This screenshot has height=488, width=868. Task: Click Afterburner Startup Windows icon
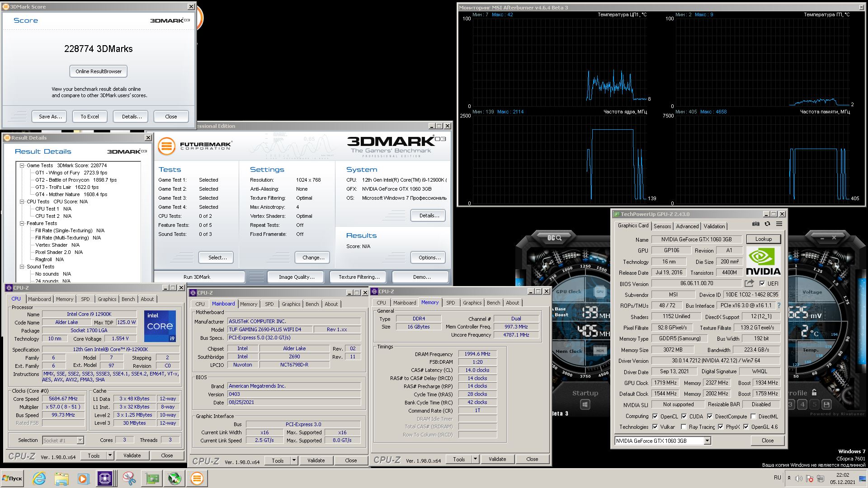(x=585, y=404)
